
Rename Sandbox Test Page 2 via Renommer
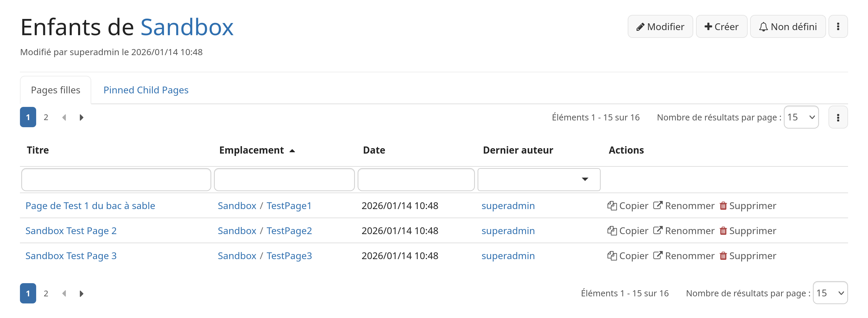pos(684,231)
